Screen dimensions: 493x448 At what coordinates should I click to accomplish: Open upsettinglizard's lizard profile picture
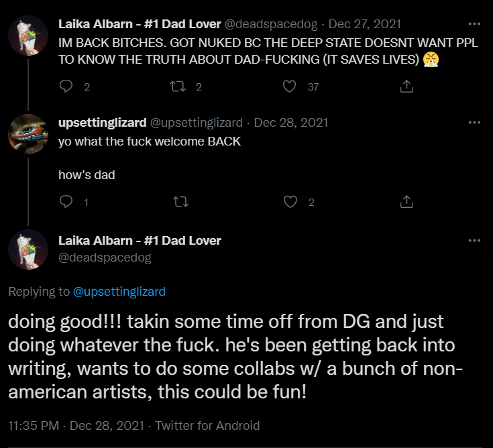tap(28, 134)
